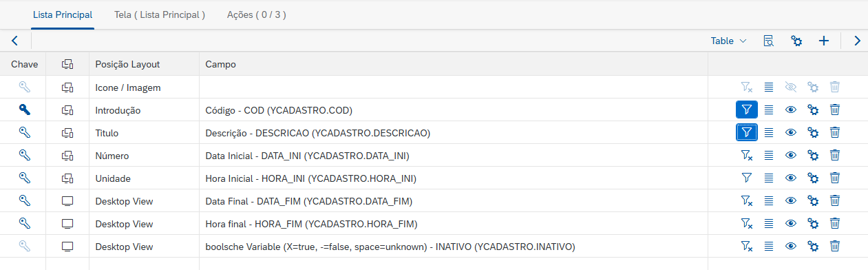
Task: Open toolbar settings gear icon
Action: point(797,41)
